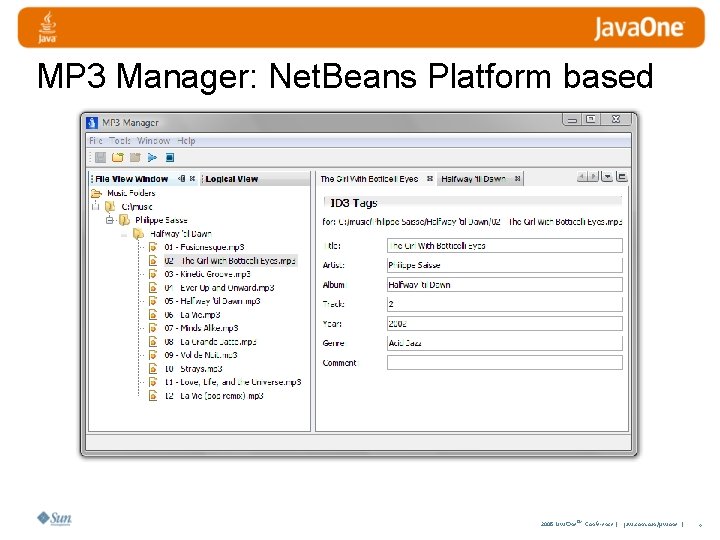The image size is (720, 540).
Task: Select the Music Folders root node
Action: tap(131, 193)
